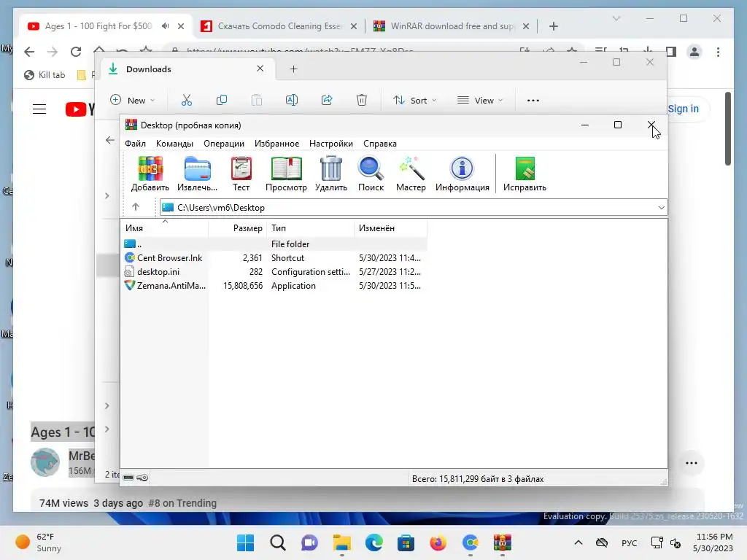Click the C:\Users\vm6\Desktop path field
Screen dimensions: 747x560
coord(414,208)
